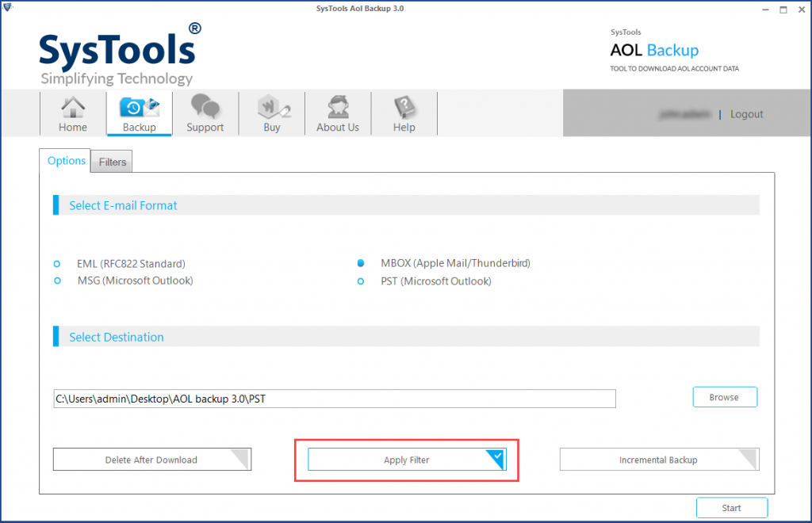Click the SysTools logo

tap(117, 50)
